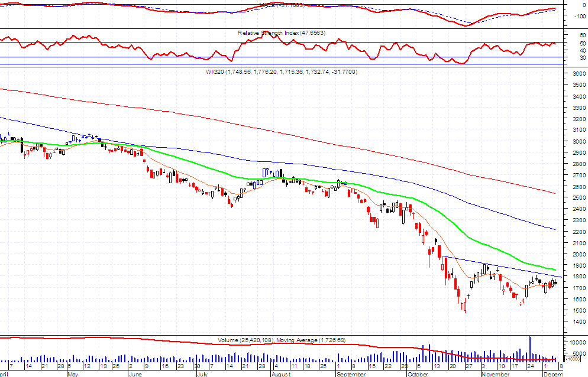The image size is (588, 377).
Task: Click date tick 22 in September
Action: pos(387,366)
